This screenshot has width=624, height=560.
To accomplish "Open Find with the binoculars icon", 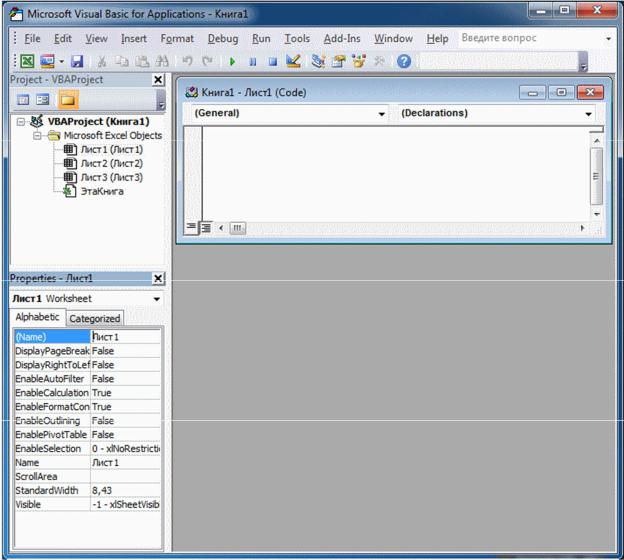I will click(162, 61).
